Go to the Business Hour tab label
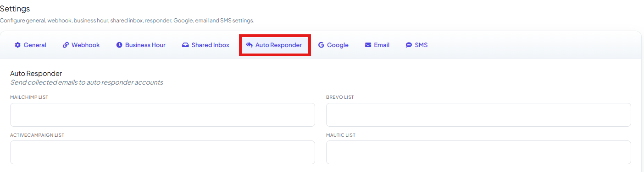Image resolution: width=644 pixels, height=172 pixels. coord(145,45)
